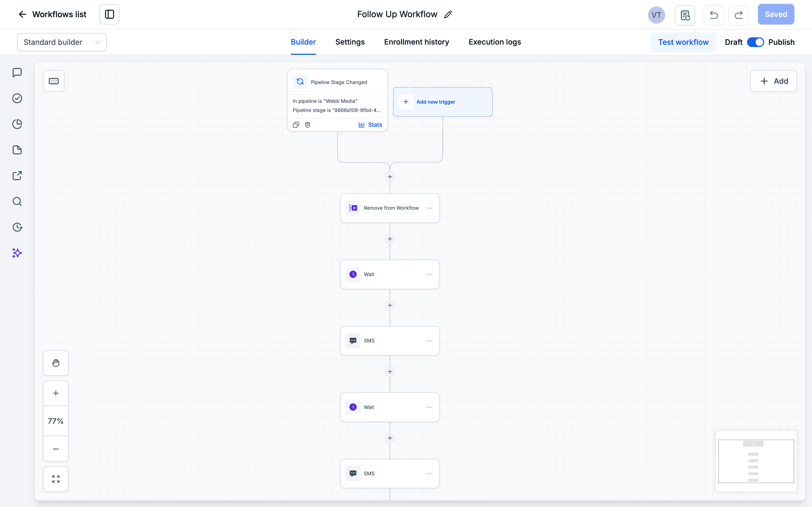Viewport: 812px width, 507px height.
Task: Go back to Workflows list
Action: click(52, 15)
